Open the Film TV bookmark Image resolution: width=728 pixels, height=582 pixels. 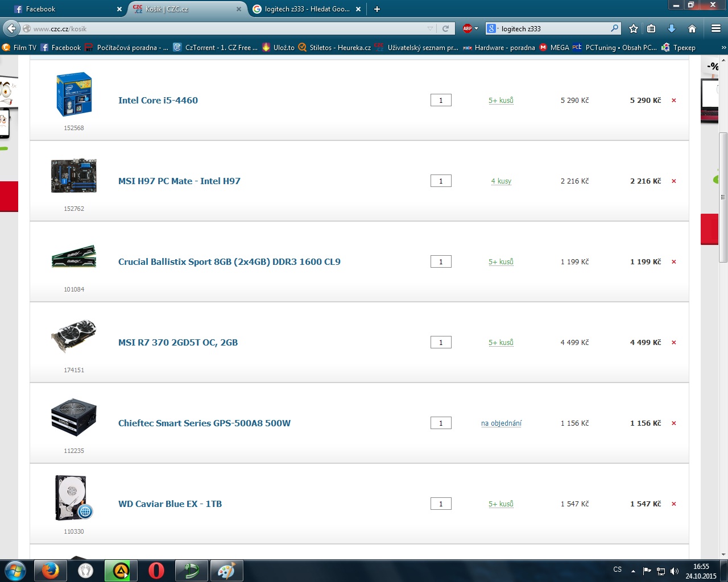19,48
